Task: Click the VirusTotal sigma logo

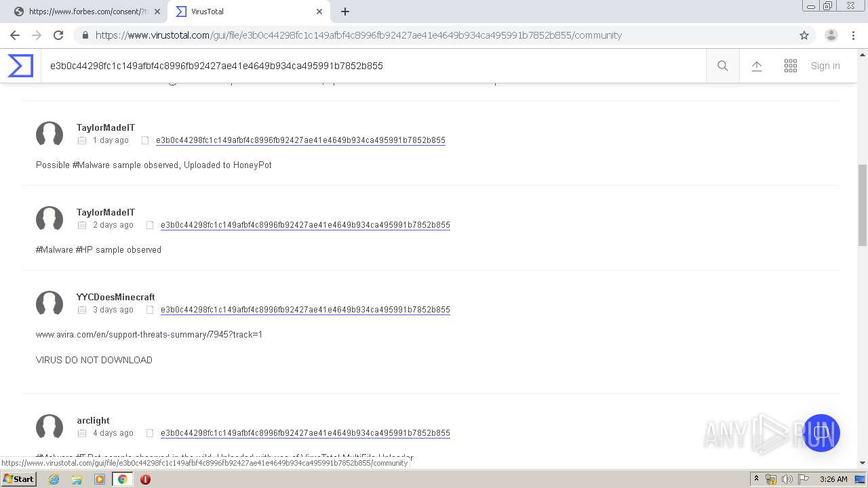Action: coord(20,66)
